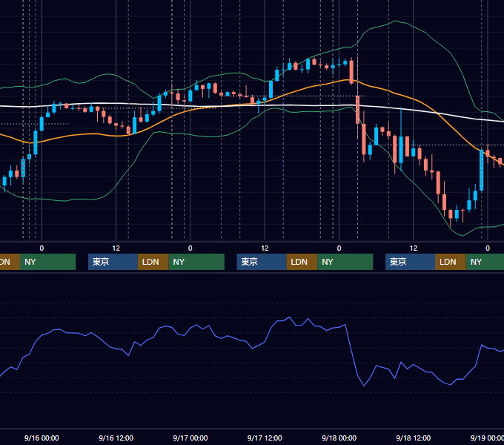Click the NY session block before 9/17 00:00
The image size is (504, 445).
tap(196, 262)
